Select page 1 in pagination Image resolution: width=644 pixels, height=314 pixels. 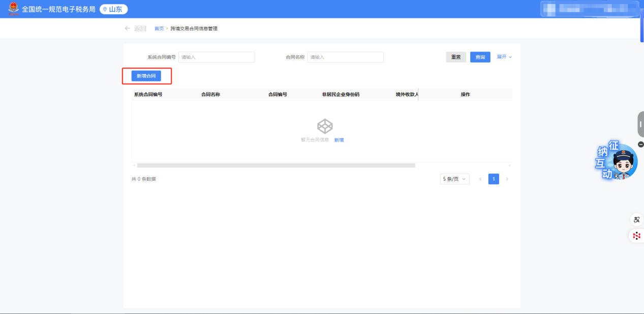(494, 179)
